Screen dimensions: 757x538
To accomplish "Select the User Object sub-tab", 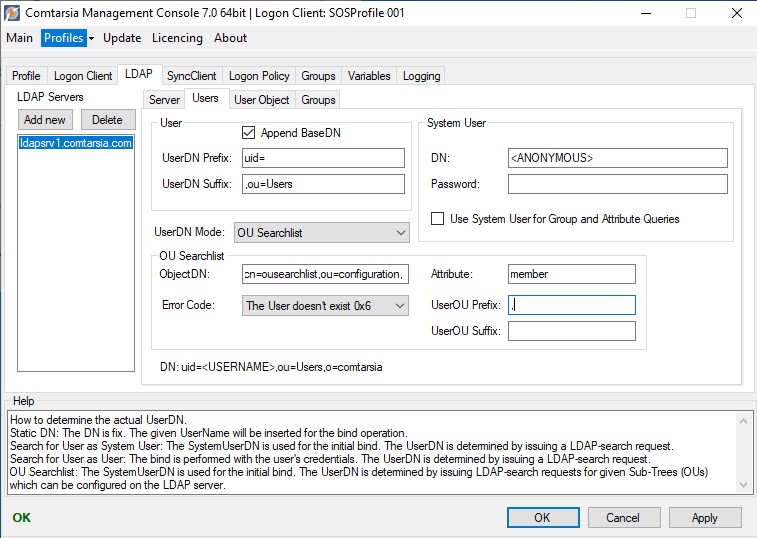I will 261,100.
